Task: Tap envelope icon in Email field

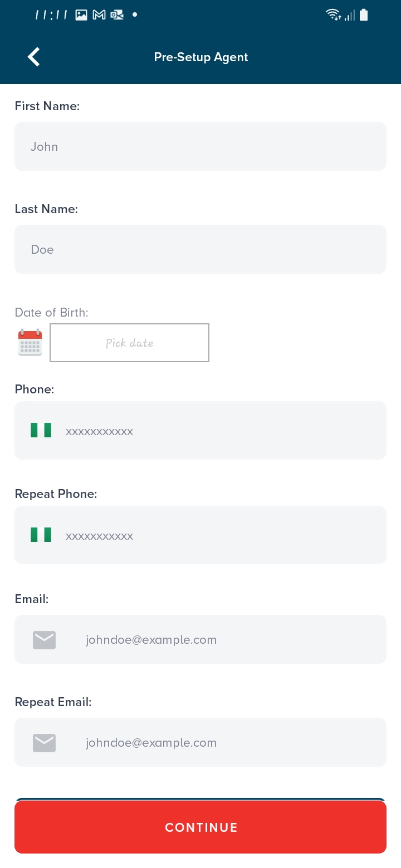Action: [44, 640]
